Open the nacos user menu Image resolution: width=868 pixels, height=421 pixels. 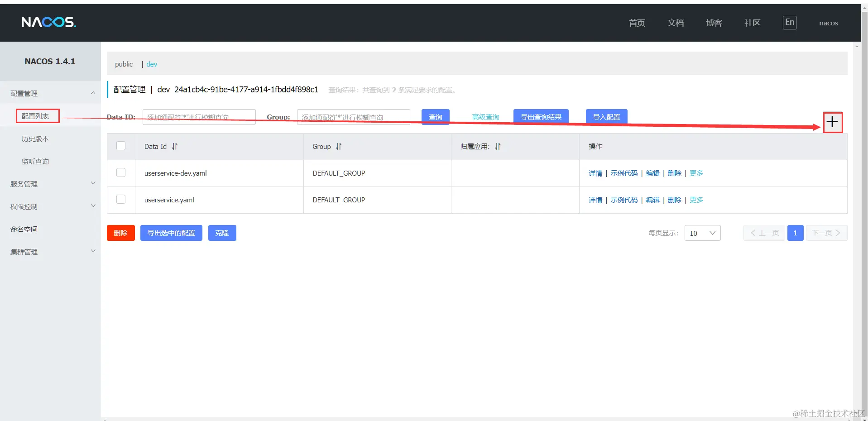tap(828, 23)
